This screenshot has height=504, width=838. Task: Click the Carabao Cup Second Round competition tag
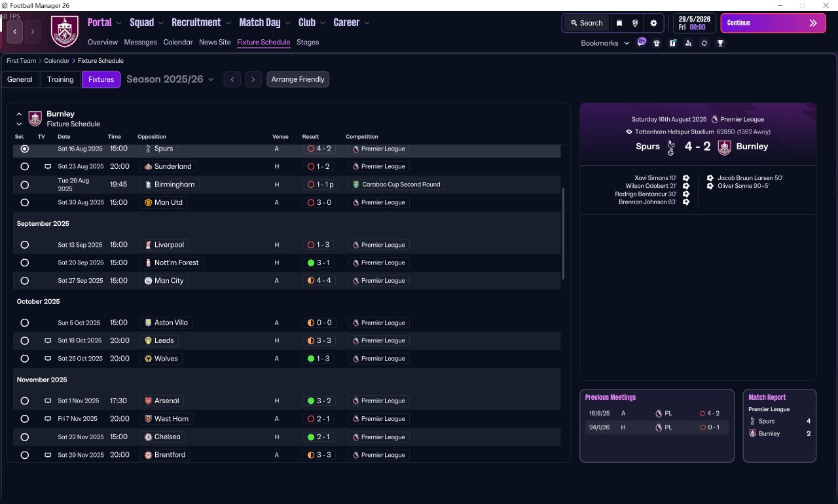[x=397, y=185]
